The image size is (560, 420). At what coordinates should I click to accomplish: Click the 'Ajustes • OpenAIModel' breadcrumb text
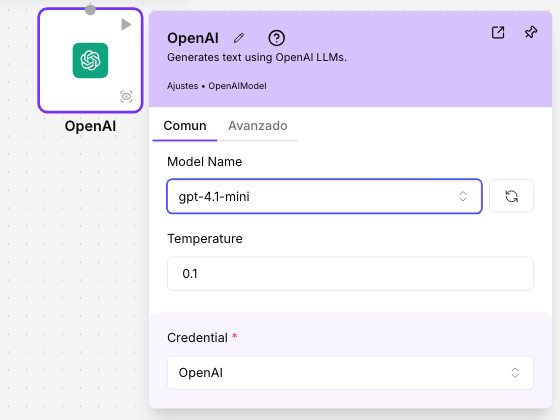(217, 86)
